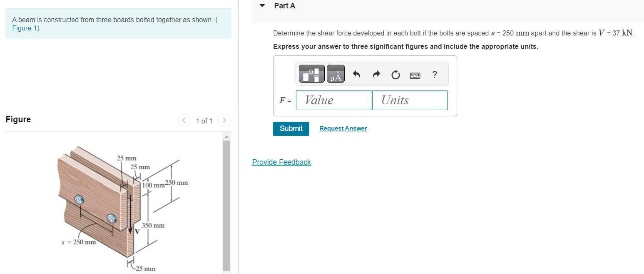This screenshot has width=644, height=274.
Task: Open the Provide Feedback link
Action: 281,162
